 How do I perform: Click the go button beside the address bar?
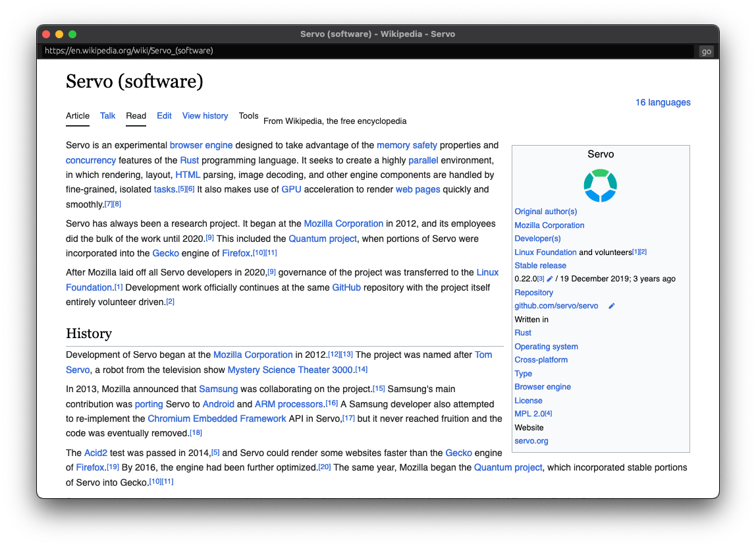point(707,51)
